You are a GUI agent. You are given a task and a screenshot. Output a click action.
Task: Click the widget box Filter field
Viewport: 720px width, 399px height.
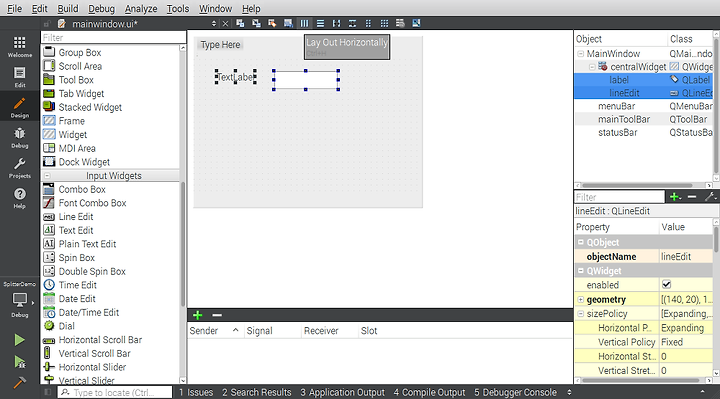click(x=113, y=37)
